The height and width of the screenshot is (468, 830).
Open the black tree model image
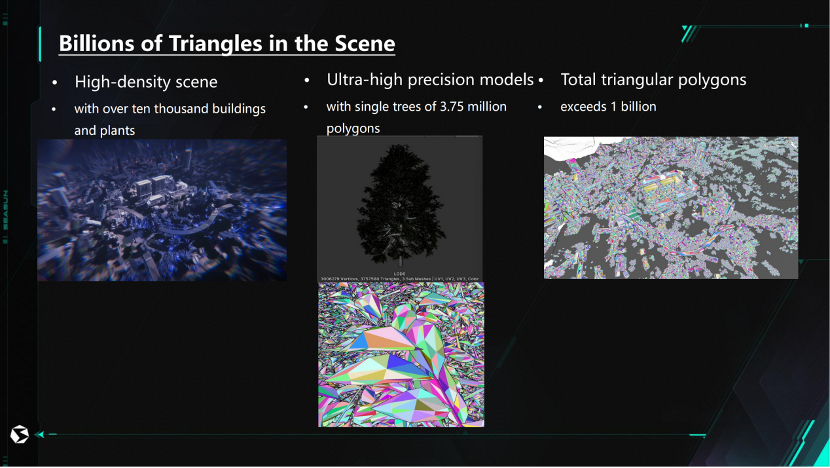[399, 205]
